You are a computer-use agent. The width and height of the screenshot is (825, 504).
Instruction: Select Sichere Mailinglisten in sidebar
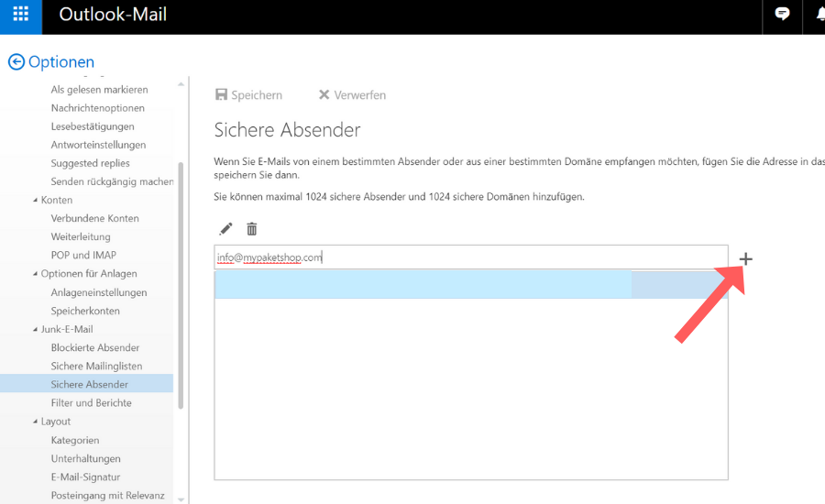pos(96,367)
